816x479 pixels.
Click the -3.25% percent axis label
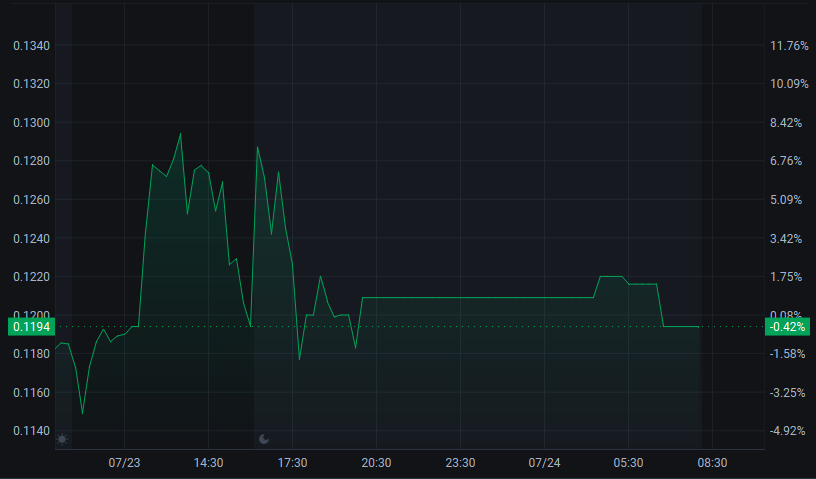pyautogui.click(x=787, y=393)
